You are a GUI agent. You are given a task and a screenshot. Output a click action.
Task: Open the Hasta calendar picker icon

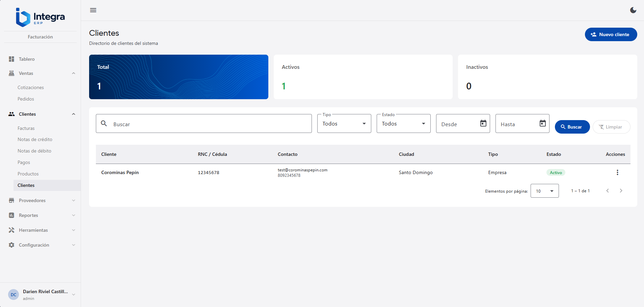click(543, 123)
